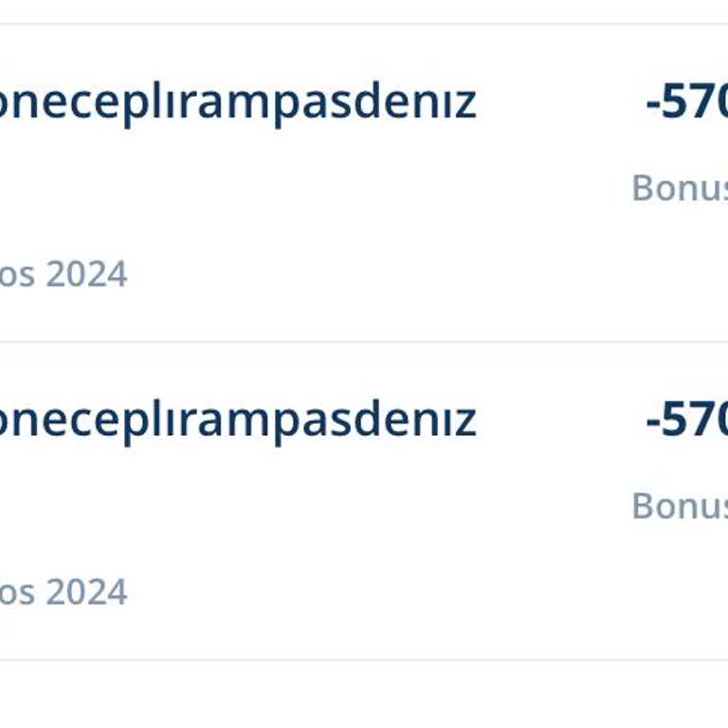
Task: Click the gap between second title and amount
Action: 559,420
